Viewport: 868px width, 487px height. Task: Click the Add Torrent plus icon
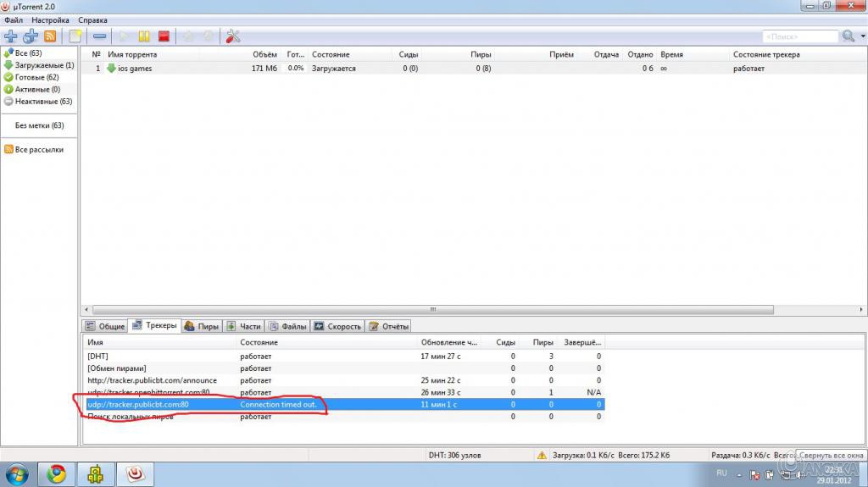[x=11, y=36]
